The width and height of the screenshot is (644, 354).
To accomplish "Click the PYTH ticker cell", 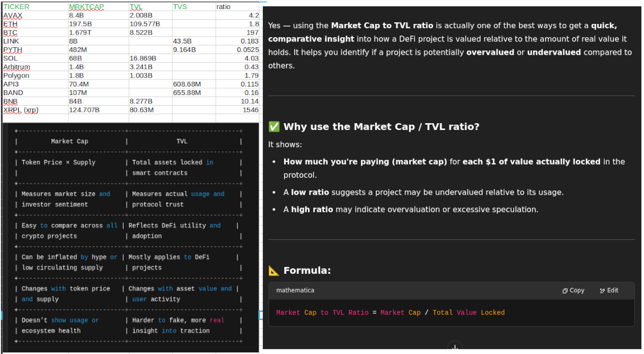I will [x=35, y=49].
